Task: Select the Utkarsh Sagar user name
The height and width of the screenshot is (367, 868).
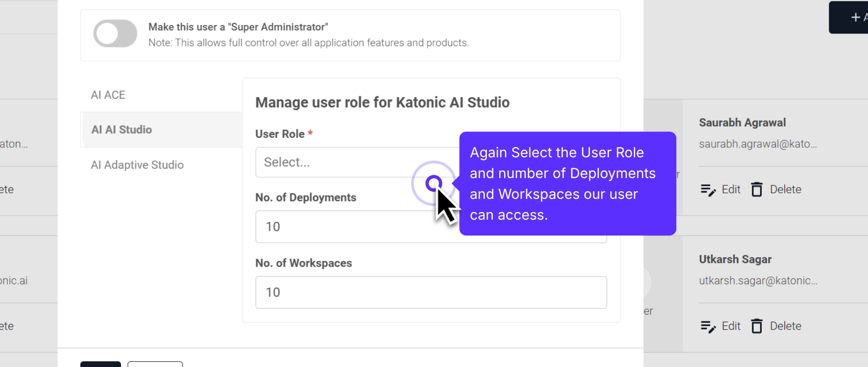Action: tap(735, 259)
